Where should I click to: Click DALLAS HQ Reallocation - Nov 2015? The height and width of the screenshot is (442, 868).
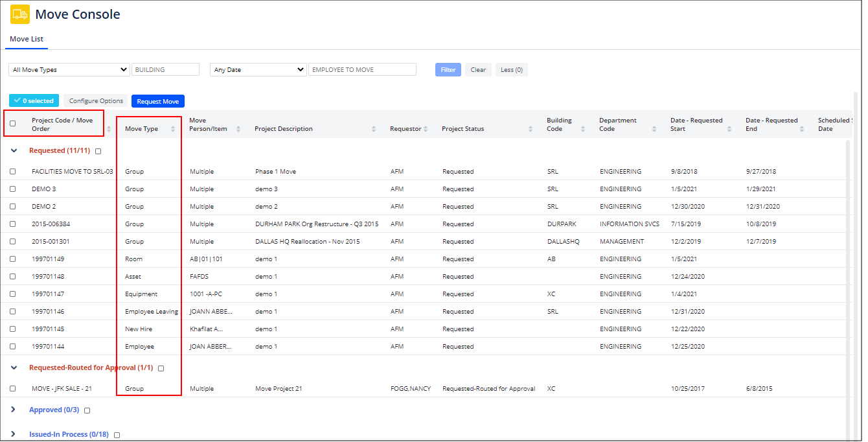click(x=308, y=242)
